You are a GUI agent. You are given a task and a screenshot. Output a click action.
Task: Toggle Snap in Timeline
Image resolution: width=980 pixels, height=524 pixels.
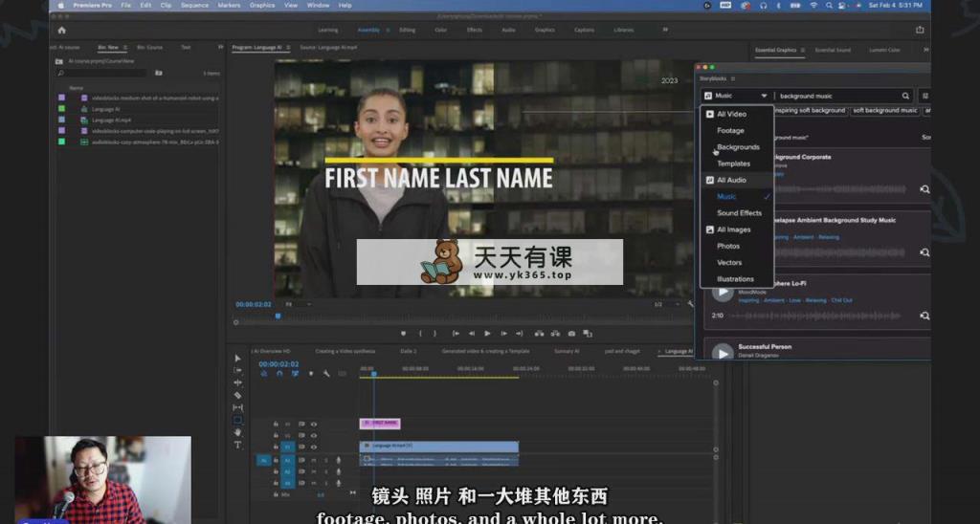click(x=279, y=374)
